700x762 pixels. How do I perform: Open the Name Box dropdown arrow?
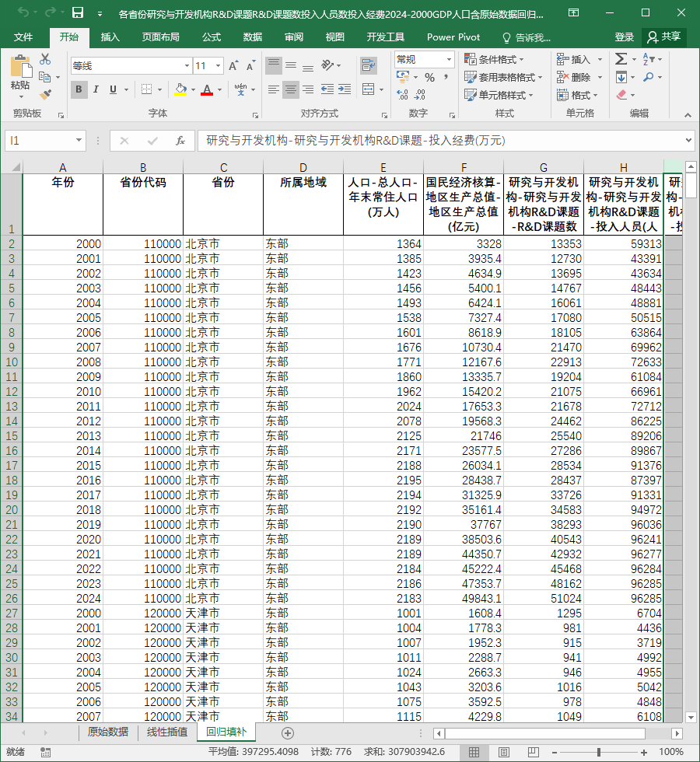tap(79, 141)
